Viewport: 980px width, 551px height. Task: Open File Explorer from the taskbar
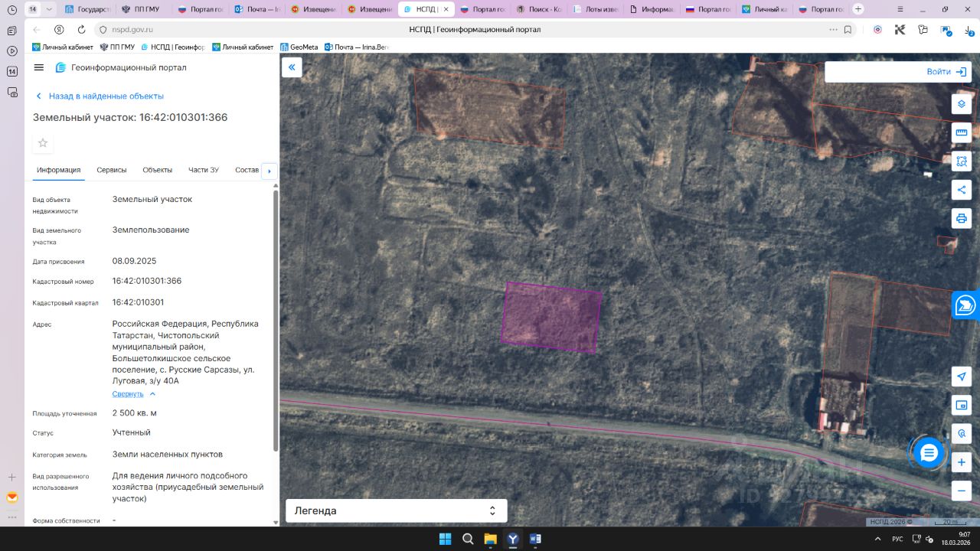click(490, 539)
